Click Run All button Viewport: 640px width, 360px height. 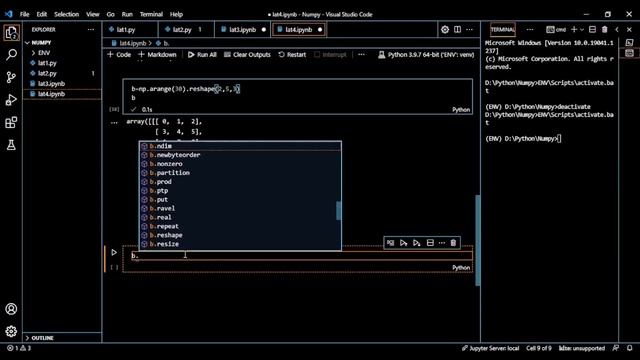pos(202,55)
